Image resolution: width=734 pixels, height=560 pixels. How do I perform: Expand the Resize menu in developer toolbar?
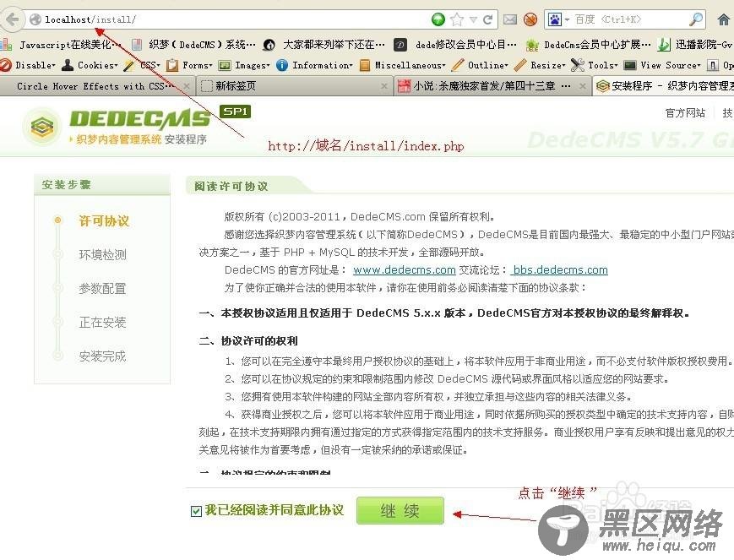pyautogui.click(x=540, y=65)
